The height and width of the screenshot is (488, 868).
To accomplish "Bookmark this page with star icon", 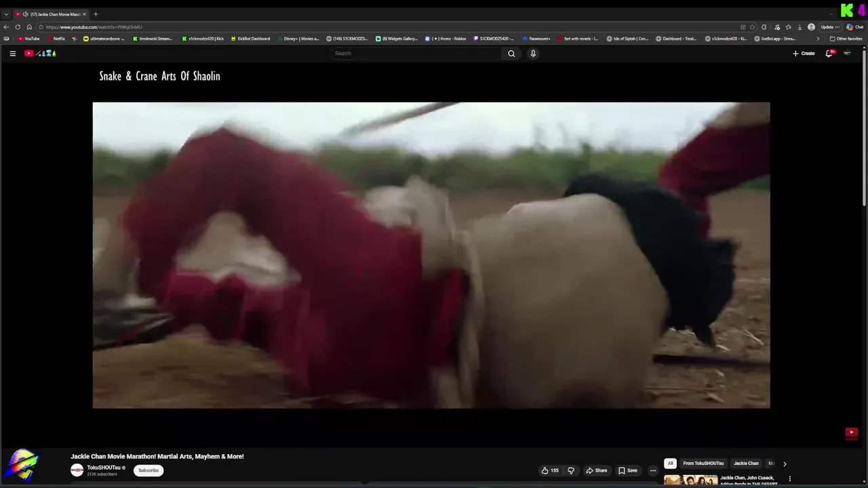I will pos(752,27).
